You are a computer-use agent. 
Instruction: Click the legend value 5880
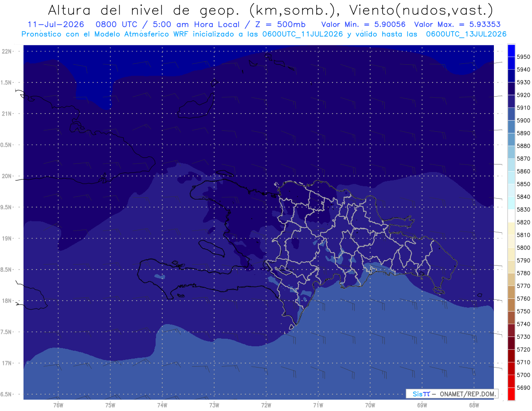pos(523,146)
